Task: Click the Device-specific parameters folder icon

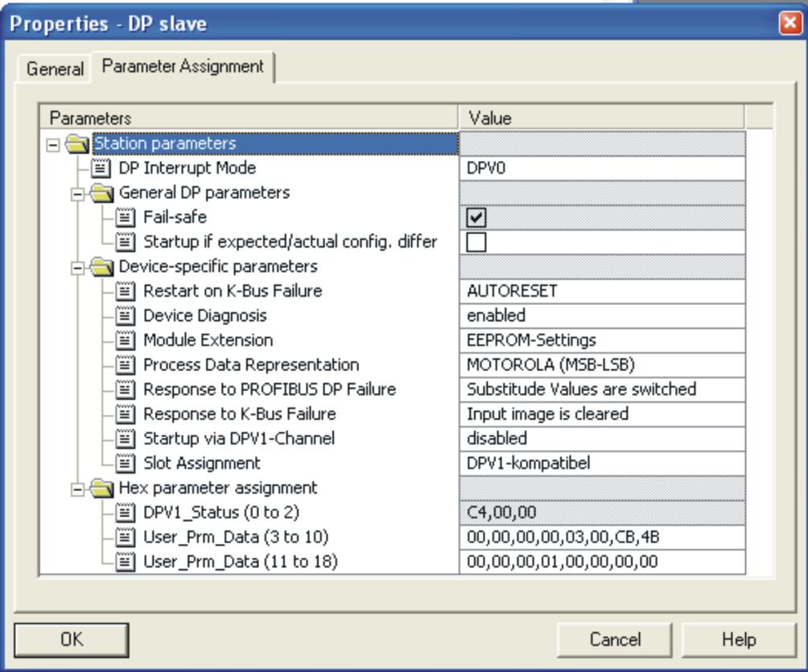Action: (102, 267)
